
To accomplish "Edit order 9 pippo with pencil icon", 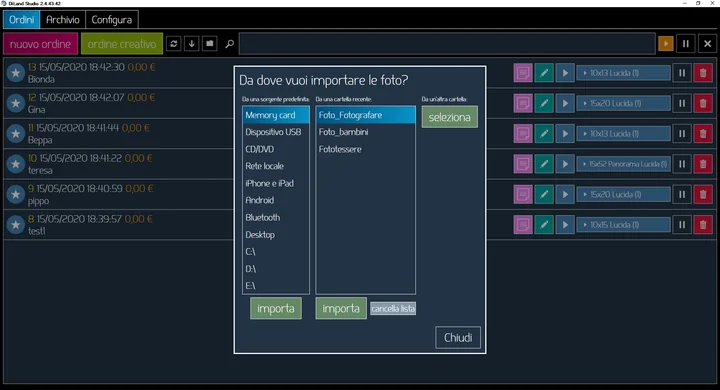I will pos(544,194).
